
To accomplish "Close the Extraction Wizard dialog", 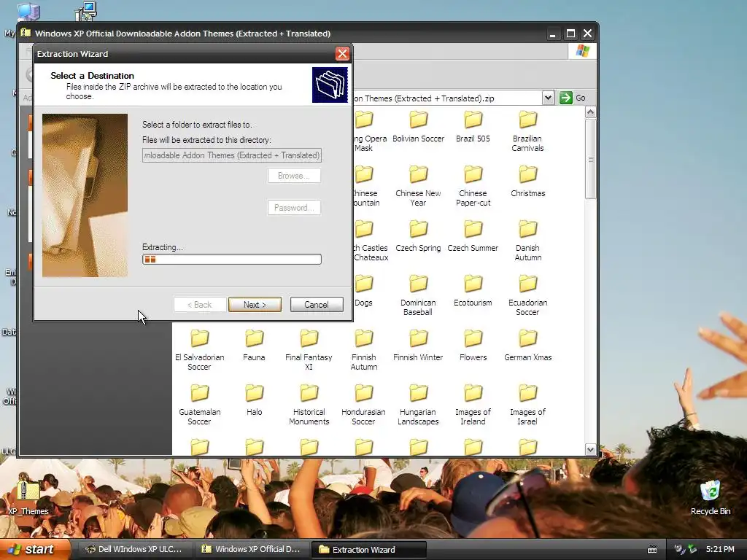I will click(x=342, y=53).
